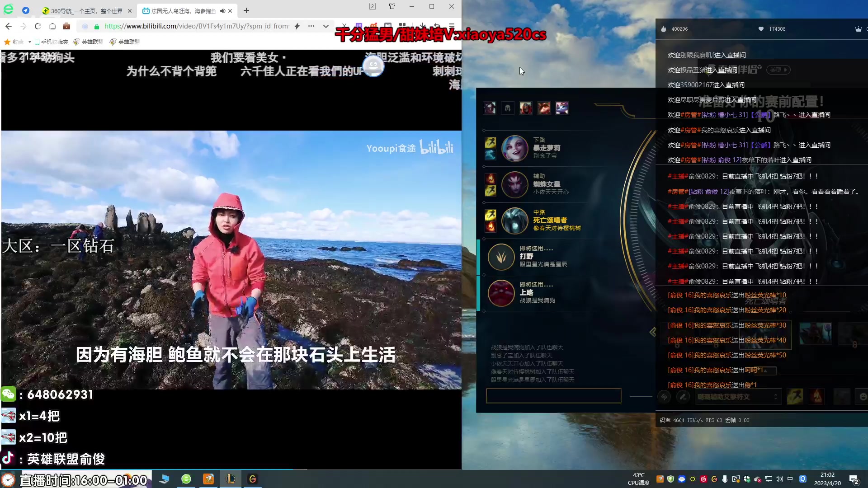Toggle the microphone icon in system tray
This screenshot has width=868, height=488.
(x=725, y=479)
